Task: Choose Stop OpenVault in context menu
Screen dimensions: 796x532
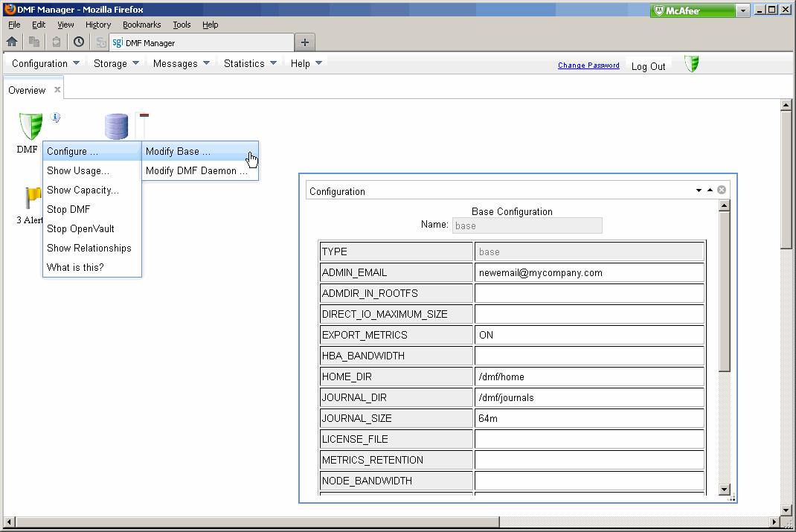Action: (x=92, y=228)
